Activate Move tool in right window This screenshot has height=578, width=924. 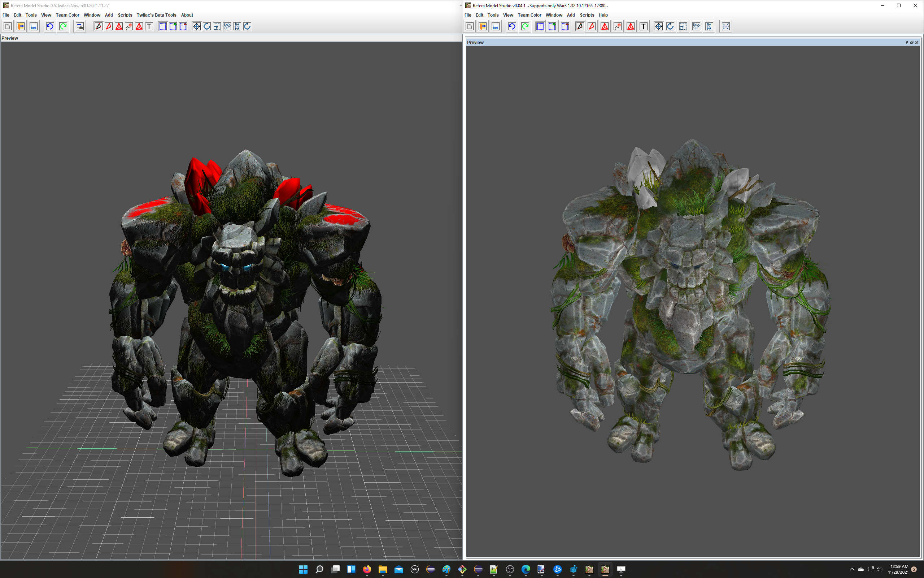click(x=659, y=26)
